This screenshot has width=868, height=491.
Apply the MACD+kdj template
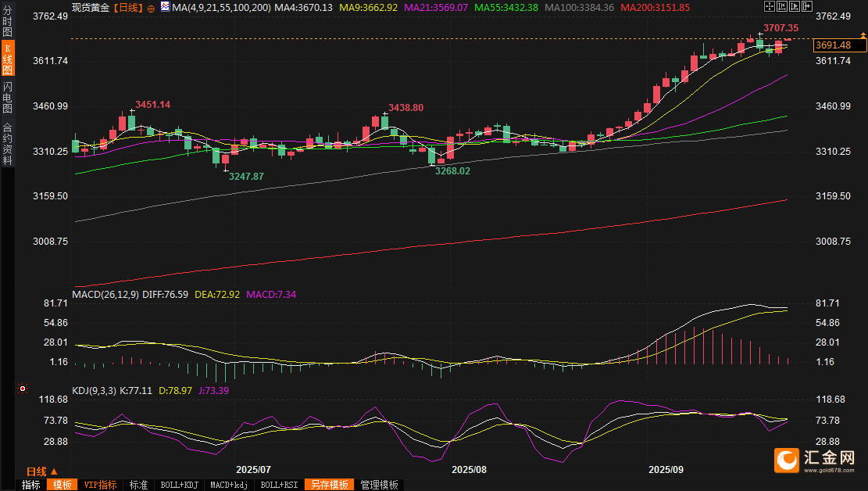tap(229, 485)
